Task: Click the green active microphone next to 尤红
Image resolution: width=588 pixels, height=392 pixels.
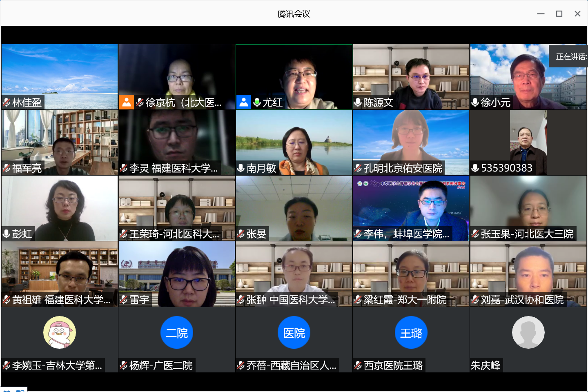Action: (x=257, y=102)
